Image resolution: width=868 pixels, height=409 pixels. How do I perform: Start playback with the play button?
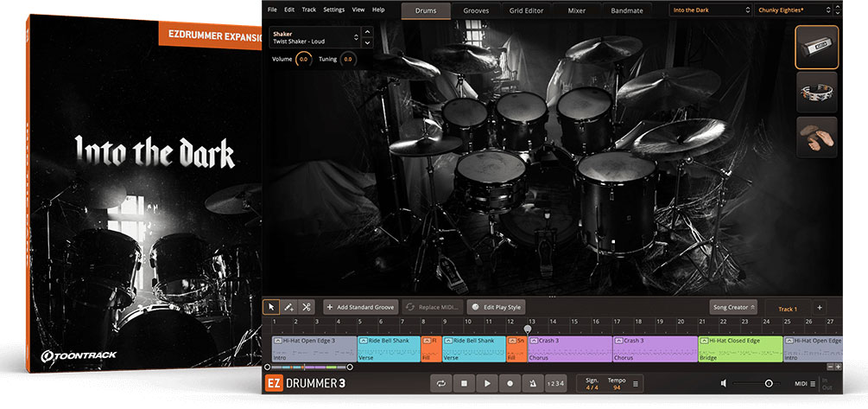(x=487, y=383)
